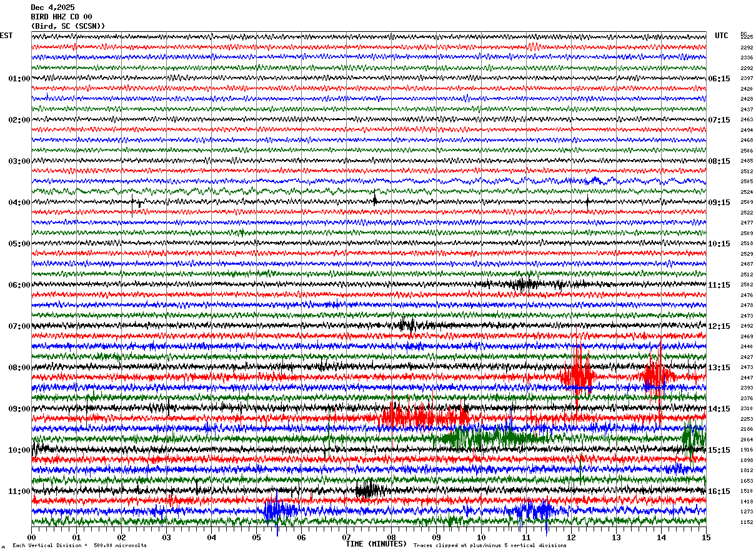The height and width of the screenshot is (554, 756).
Task: Click the DC offset value 2225
Action: pyautogui.click(x=747, y=38)
